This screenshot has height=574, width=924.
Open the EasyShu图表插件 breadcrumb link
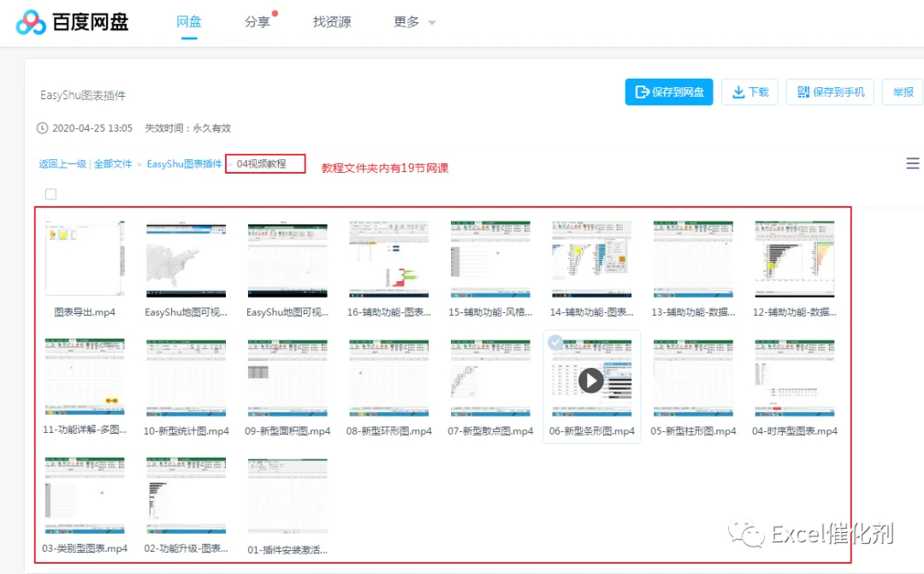[185, 164]
